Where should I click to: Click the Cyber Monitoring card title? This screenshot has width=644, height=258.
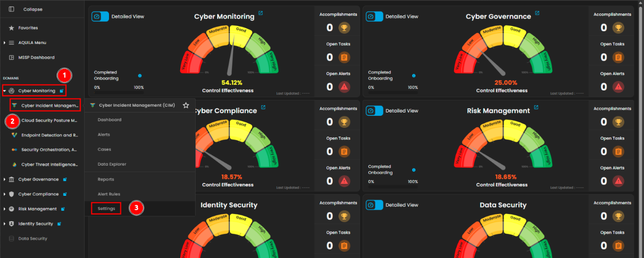click(224, 16)
